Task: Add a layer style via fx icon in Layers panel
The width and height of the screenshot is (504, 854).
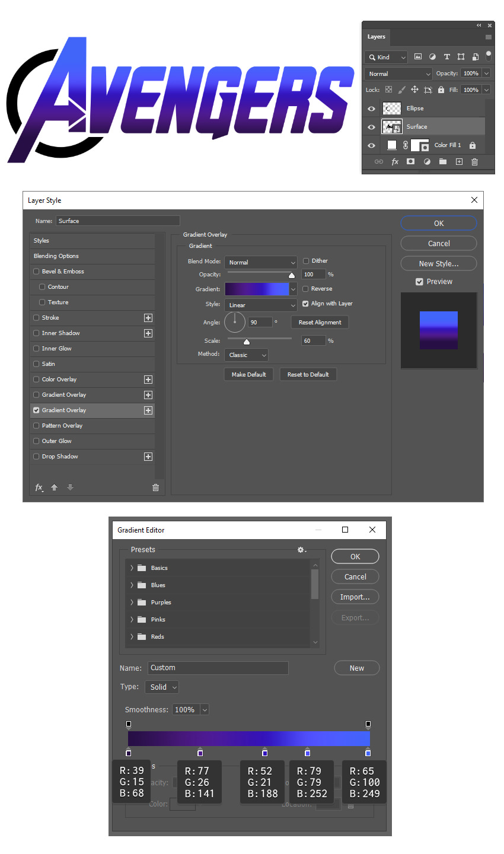Action: pos(395,161)
